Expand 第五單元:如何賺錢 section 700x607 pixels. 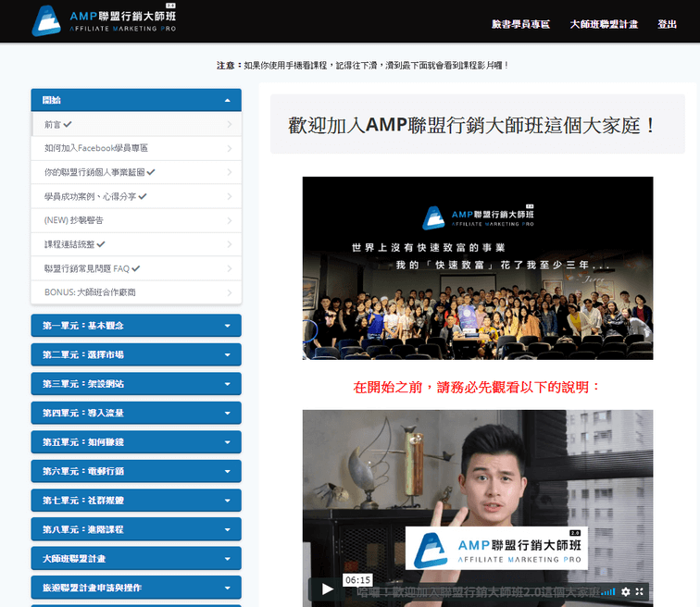(136, 442)
